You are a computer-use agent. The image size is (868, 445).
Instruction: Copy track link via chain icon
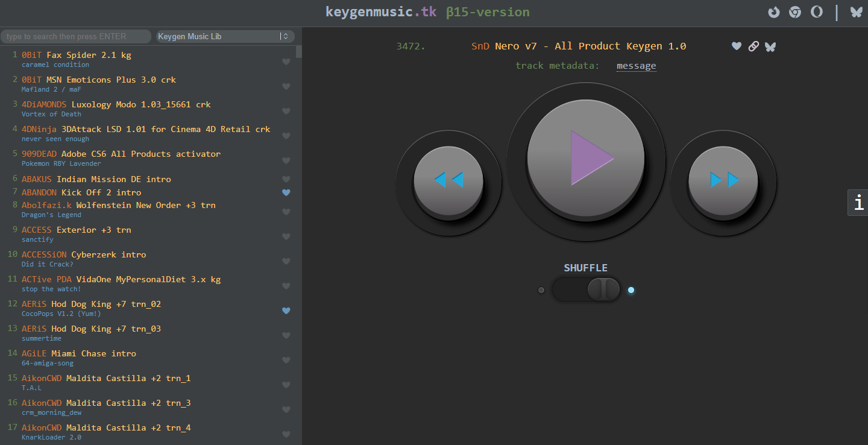click(753, 46)
